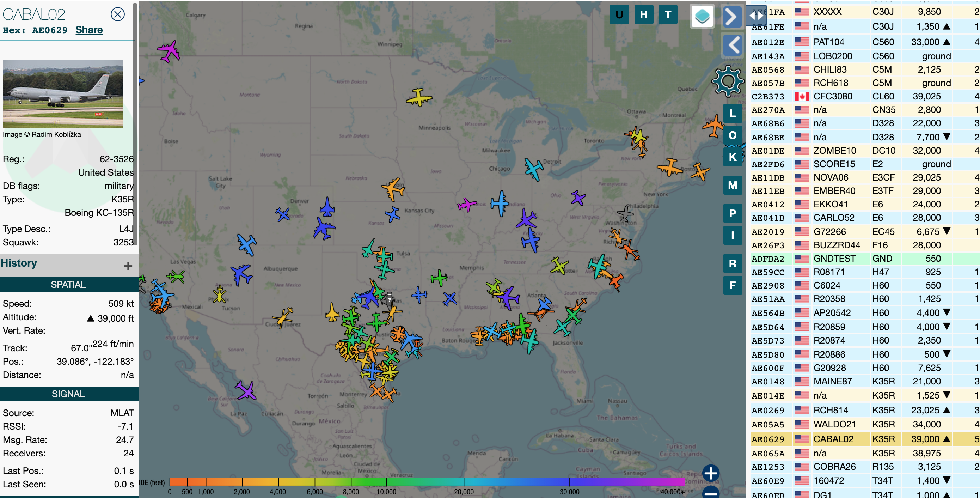Image resolution: width=980 pixels, height=498 pixels.
Task: Toggle the I map option button
Action: [732, 235]
